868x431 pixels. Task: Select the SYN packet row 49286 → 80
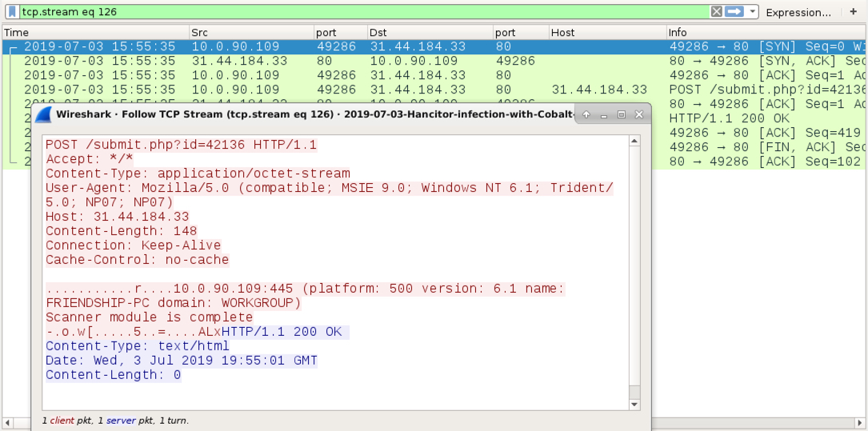coord(434,47)
